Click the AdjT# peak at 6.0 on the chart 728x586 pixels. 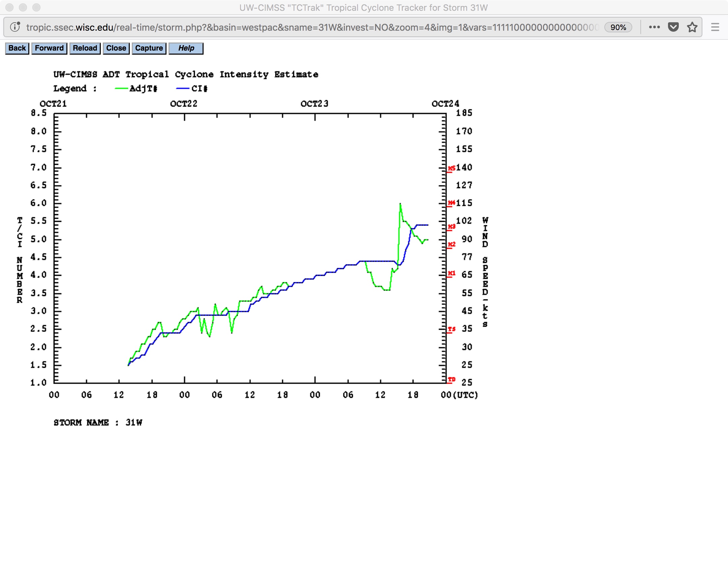[x=400, y=204]
